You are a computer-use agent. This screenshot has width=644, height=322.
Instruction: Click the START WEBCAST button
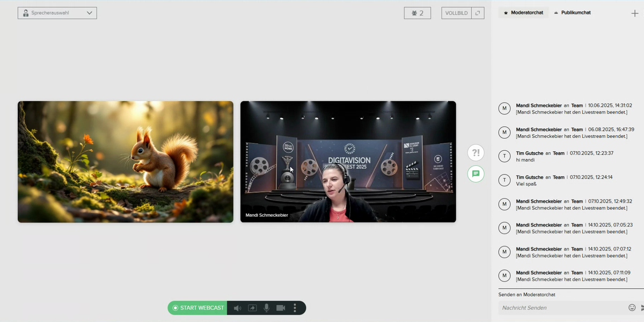[199, 308]
